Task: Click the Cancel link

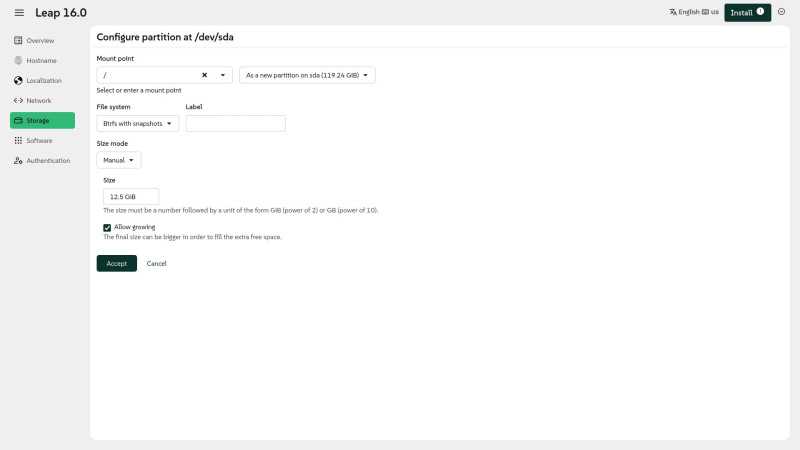Action: click(x=157, y=264)
